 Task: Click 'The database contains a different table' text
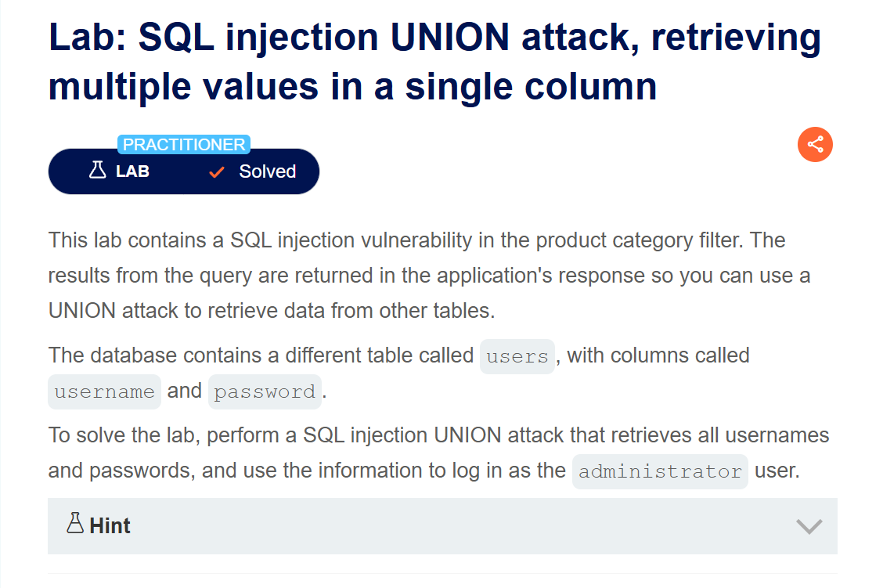click(x=261, y=355)
